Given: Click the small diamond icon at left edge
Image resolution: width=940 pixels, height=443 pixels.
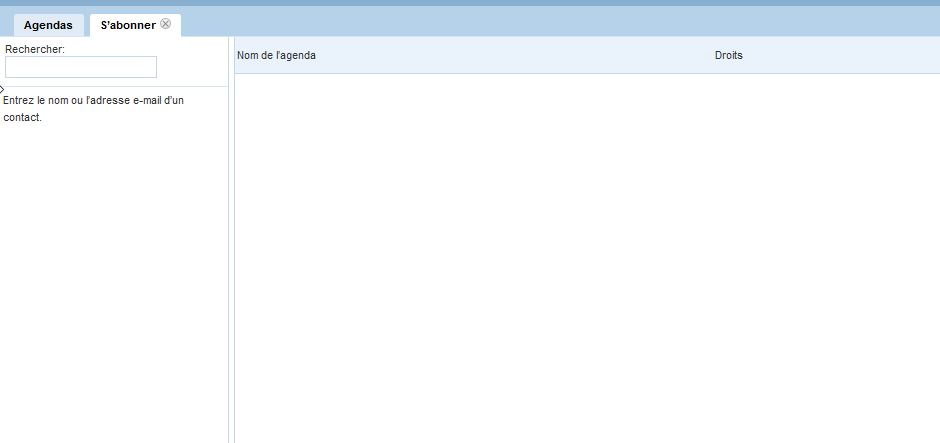Looking at the screenshot, I should [2, 90].
